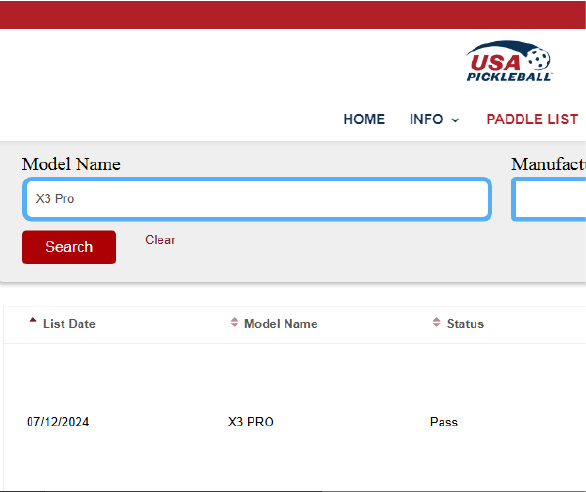Image resolution: width=586 pixels, height=492 pixels.
Task: Go to the HOME menu item
Action: pyautogui.click(x=364, y=119)
